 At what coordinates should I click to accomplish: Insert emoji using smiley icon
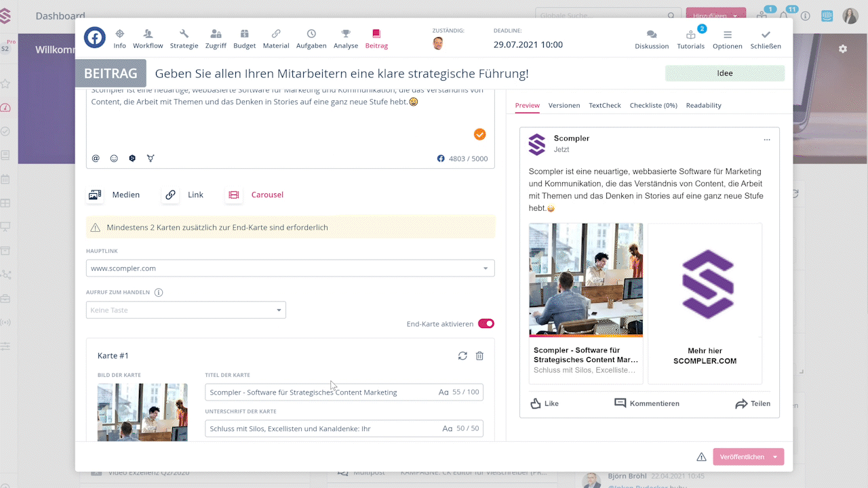[114, 159]
